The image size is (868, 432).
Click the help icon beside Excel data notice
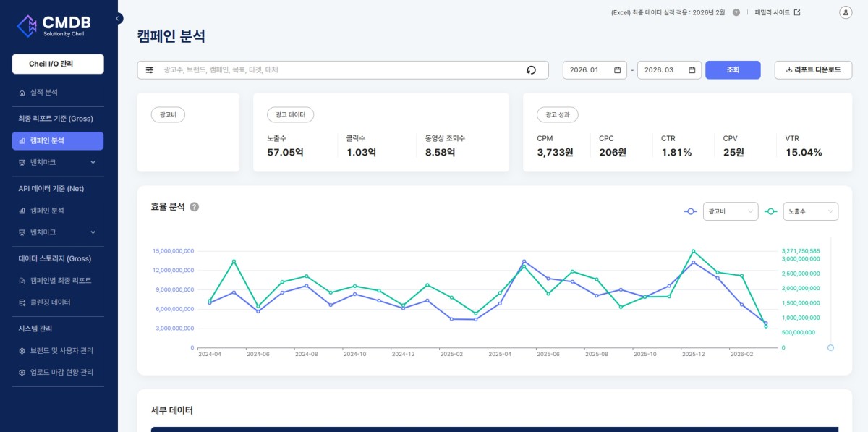736,12
